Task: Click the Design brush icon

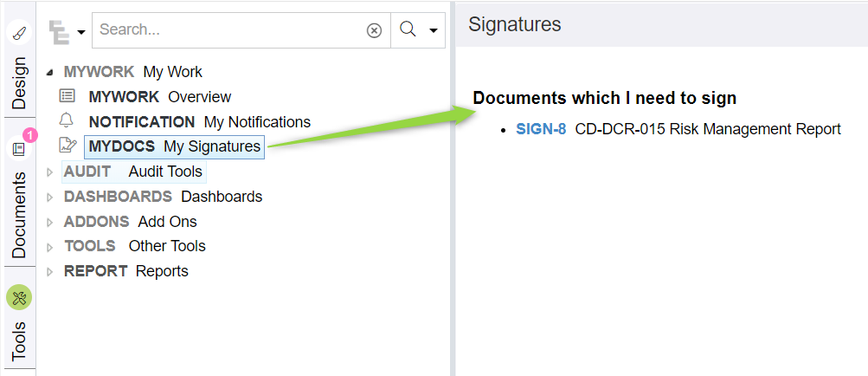Action: 19,34
